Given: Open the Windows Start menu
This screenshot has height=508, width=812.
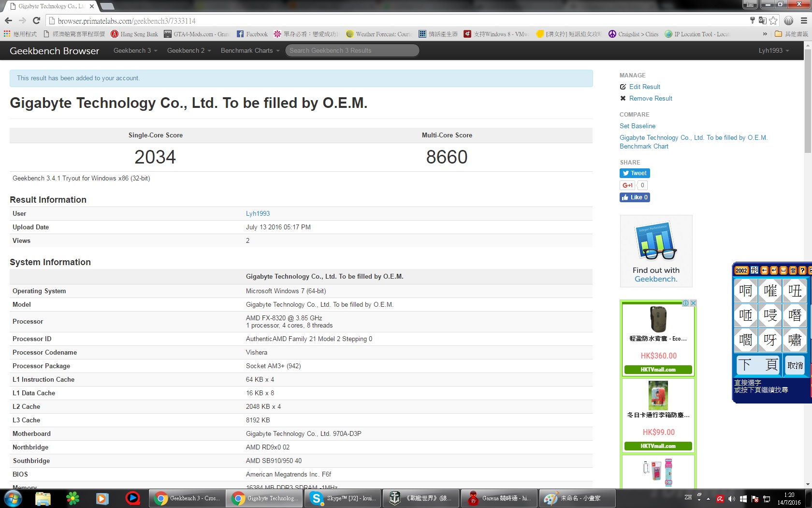Looking at the screenshot, I should click(x=13, y=498).
